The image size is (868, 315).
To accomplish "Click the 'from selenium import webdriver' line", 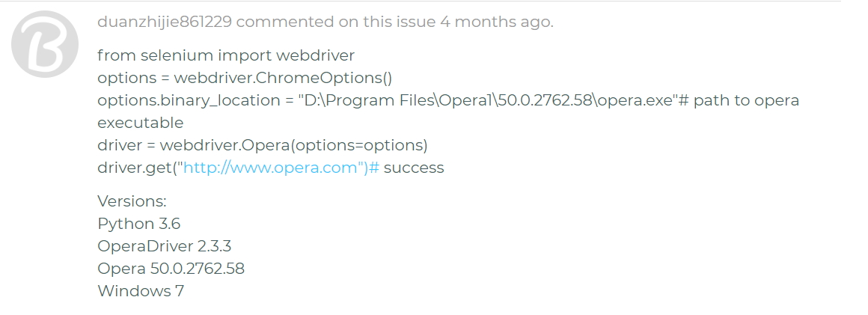I will [226, 56].
